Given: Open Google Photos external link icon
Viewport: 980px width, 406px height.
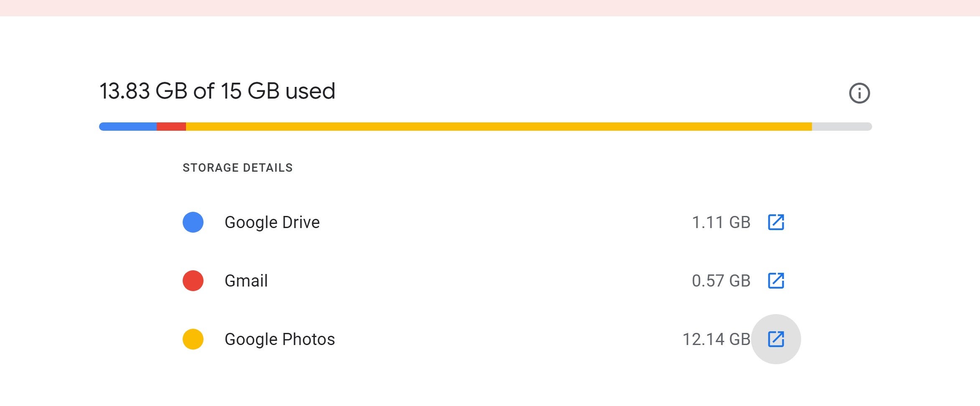Looking at the screenshot, I should point(776,339).
